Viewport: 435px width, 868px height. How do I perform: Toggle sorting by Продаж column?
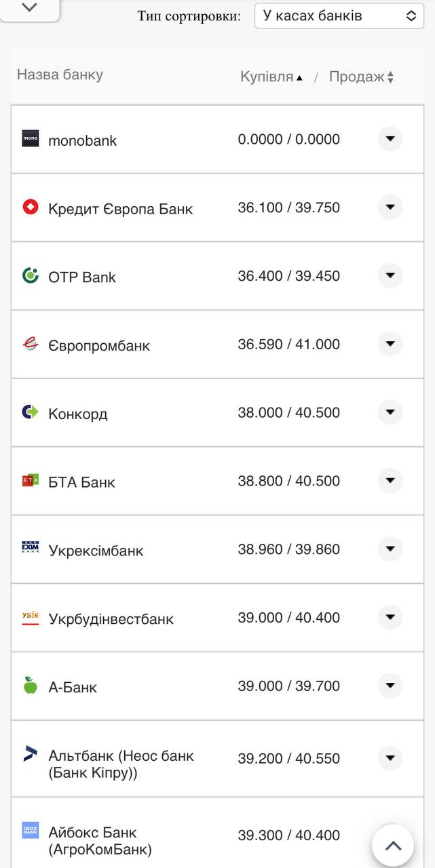tap(360, 77)
